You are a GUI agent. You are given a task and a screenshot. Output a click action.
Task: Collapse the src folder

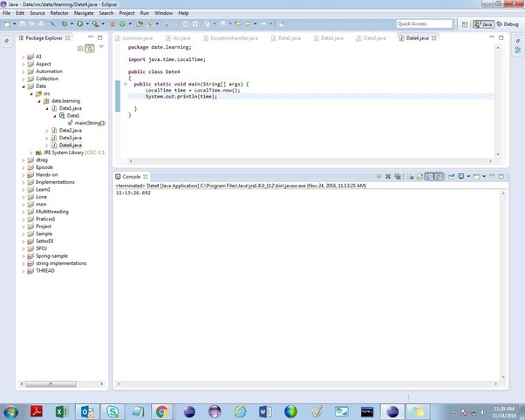(31, 94)
